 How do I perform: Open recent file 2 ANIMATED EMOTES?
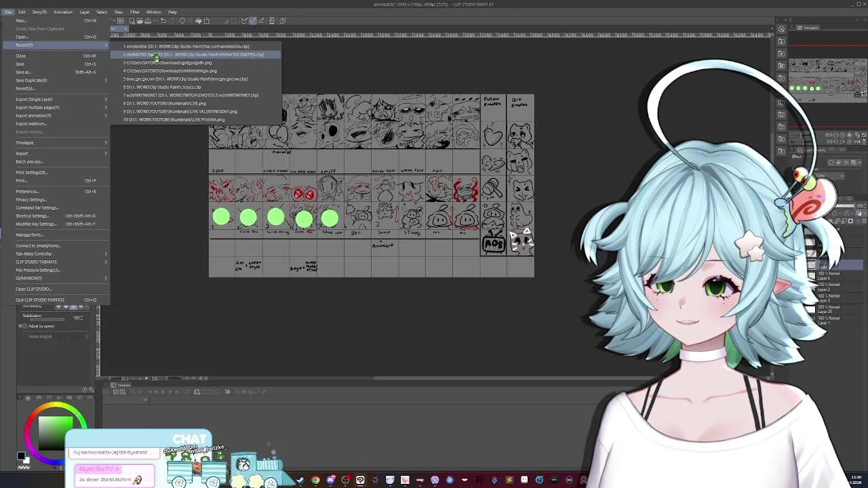click(x=195, y=54)
